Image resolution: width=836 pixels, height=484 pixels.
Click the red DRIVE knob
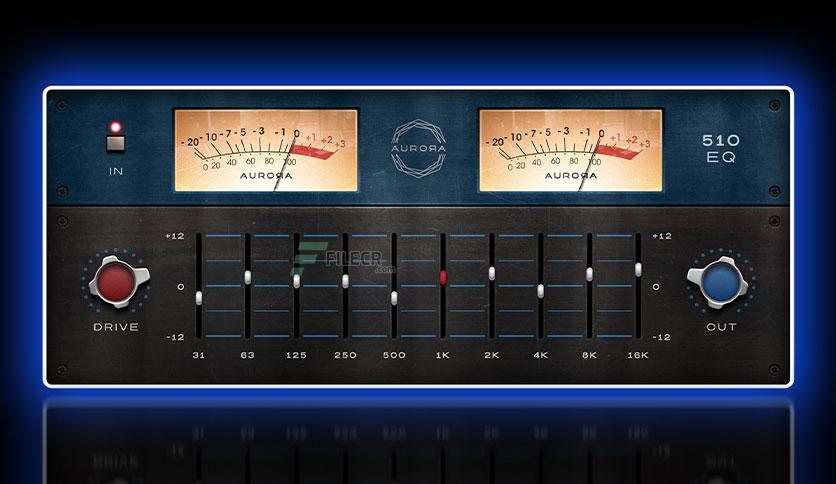pyautogui.click(x=116, y=282)
